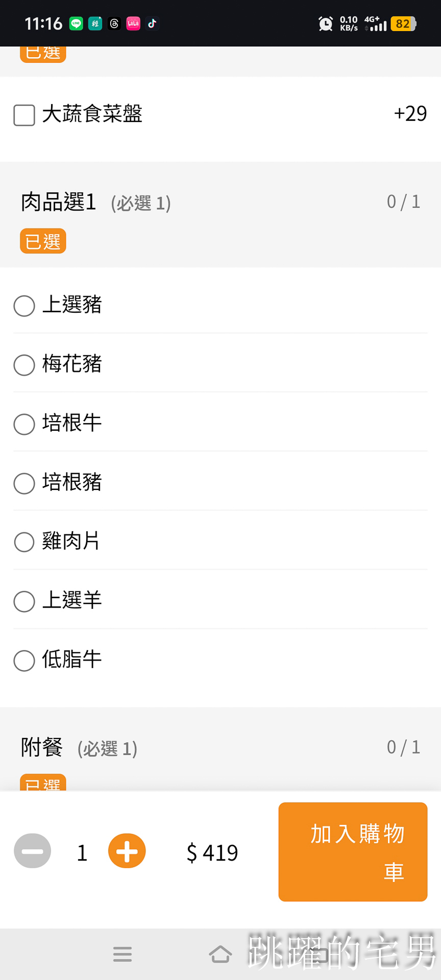The height and width of the screenshot is (980, 441).
Task: Tap the Threads notification icon
Action: (x=114, y=23)
